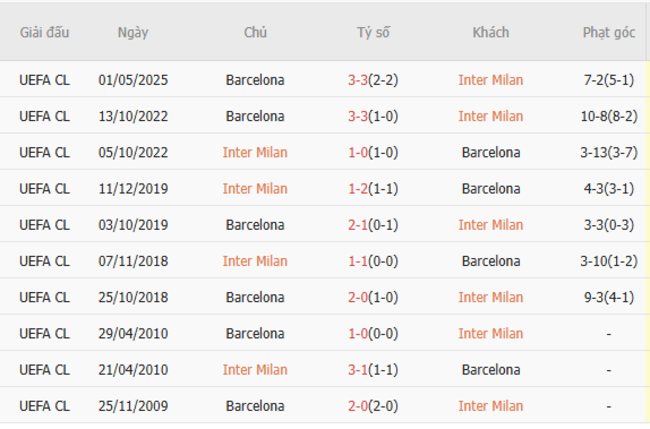Select Inter Milan in the 05/10/2022 row
The width and height of the screenshot is (650, 429).
pyautogui.click(x=255, y=153)
